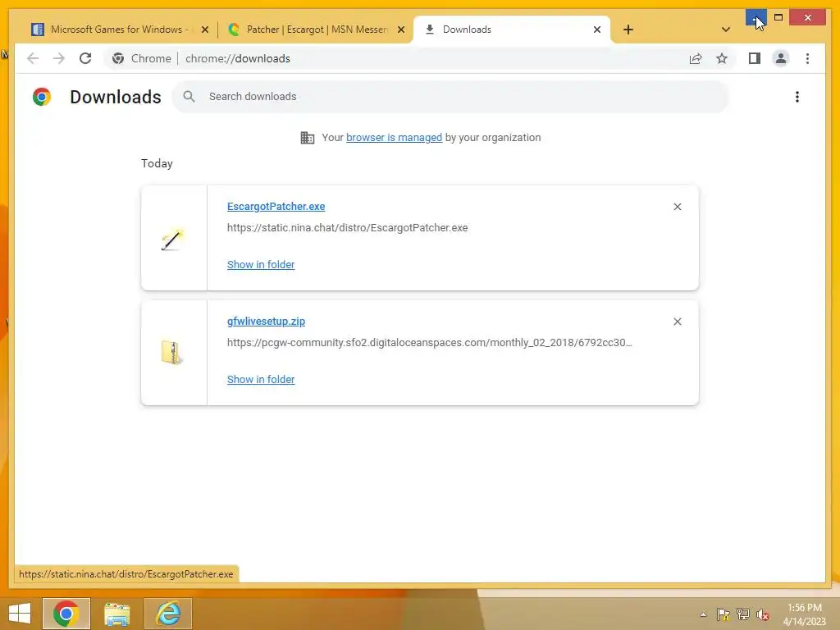Click the search magnifier icon
This screenshot has width=840, height=630.
coord(189,97)
